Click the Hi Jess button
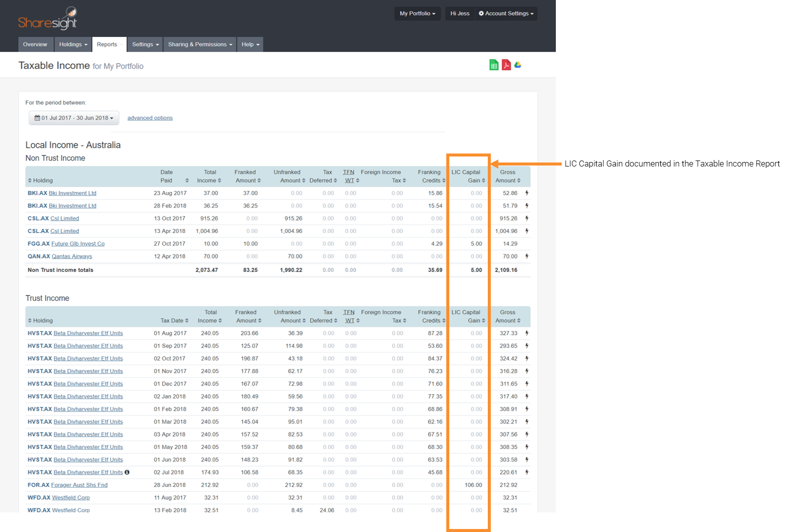This screenshot has width=801, height=532. (460, 13)
